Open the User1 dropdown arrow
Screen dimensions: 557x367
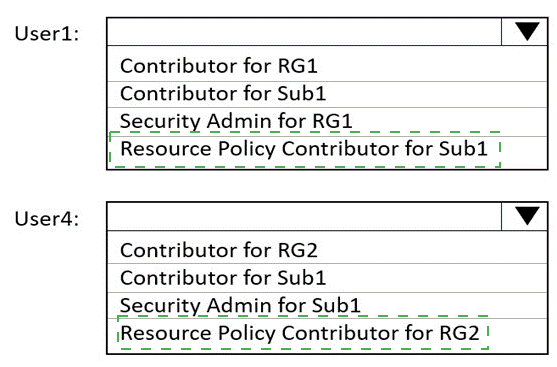tap(525, 32)
